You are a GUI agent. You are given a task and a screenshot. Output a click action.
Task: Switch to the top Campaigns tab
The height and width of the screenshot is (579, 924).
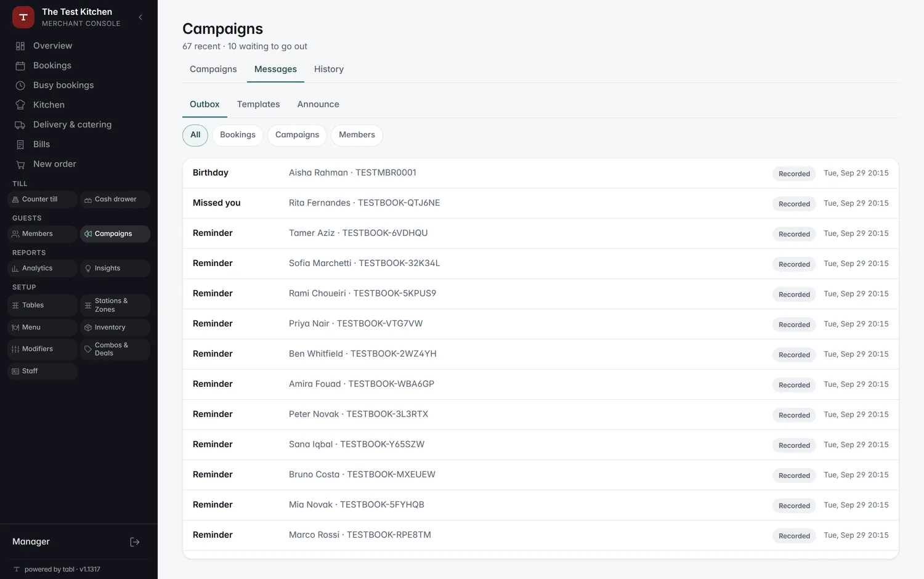click(x=213, y=70)
